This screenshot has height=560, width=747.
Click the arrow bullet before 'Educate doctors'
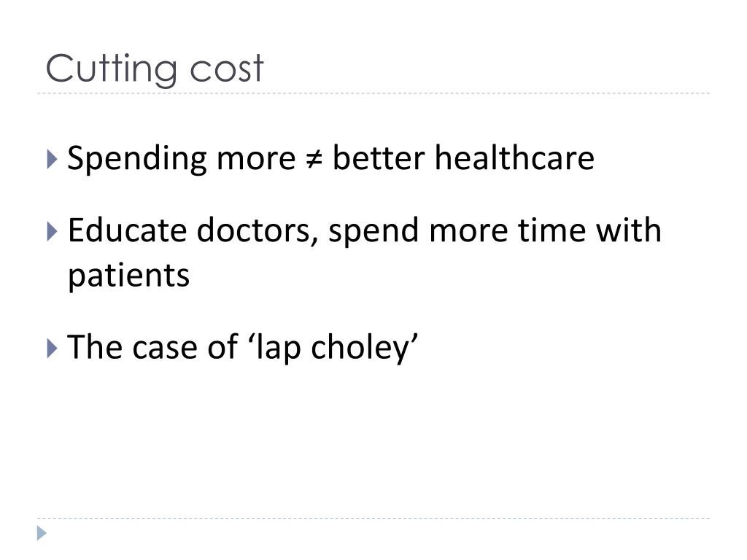click(x=53, y=231)
